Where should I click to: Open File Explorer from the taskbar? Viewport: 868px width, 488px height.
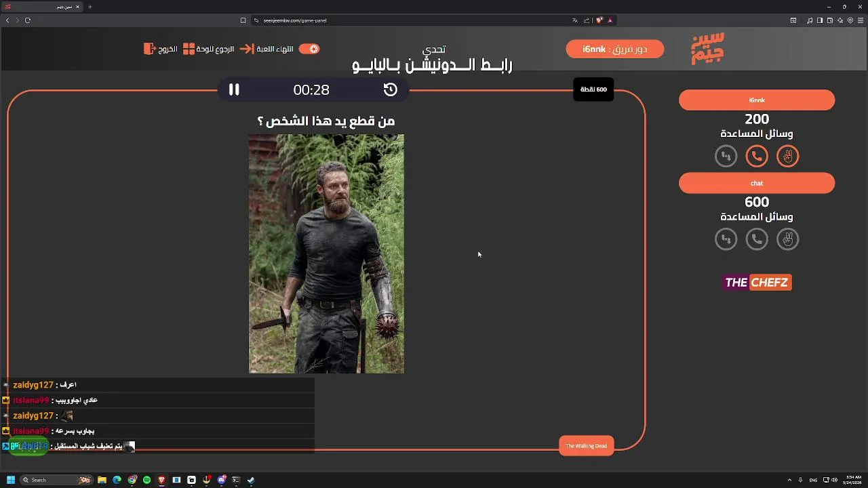102,480
